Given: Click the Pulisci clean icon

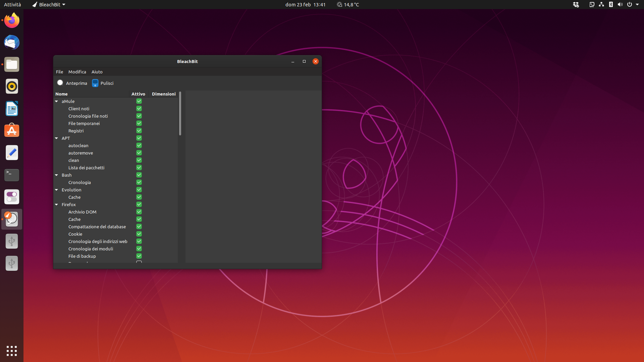Looking at the screenshot, I should (x=95, y=83).
